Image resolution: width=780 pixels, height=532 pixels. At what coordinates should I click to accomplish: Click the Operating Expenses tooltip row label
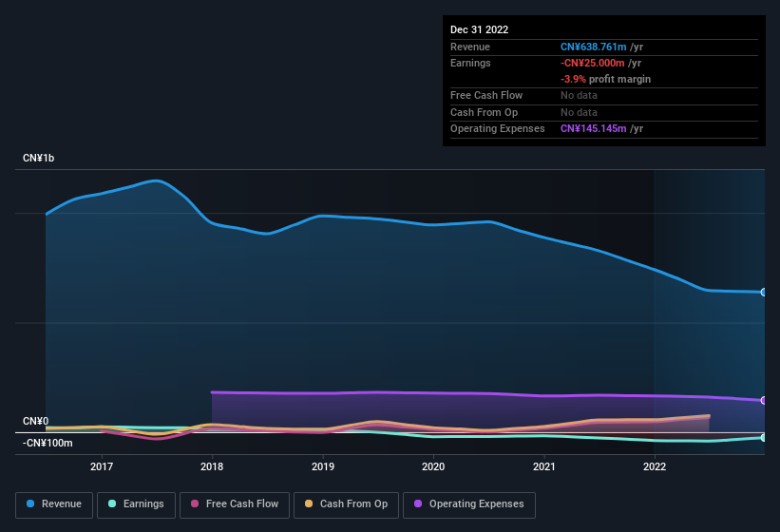[498, 128]
